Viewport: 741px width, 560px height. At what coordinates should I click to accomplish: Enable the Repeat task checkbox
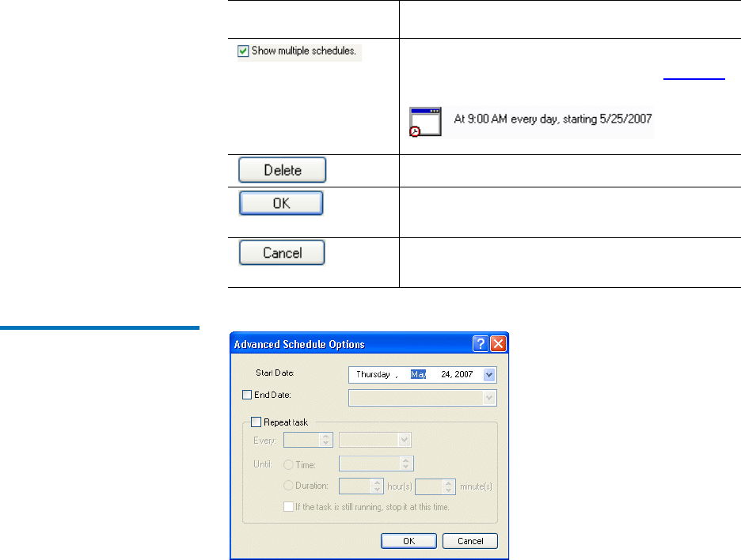tap(256, 422)
